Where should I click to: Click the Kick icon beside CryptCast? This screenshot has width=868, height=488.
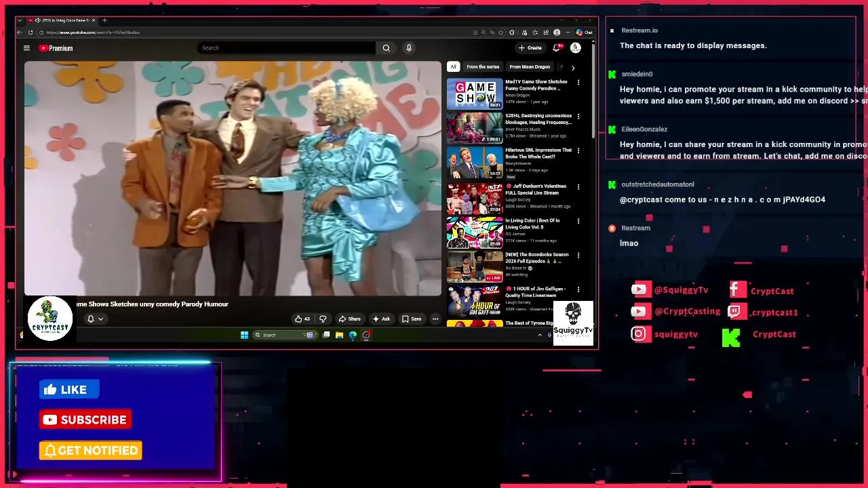coord(731,338)
